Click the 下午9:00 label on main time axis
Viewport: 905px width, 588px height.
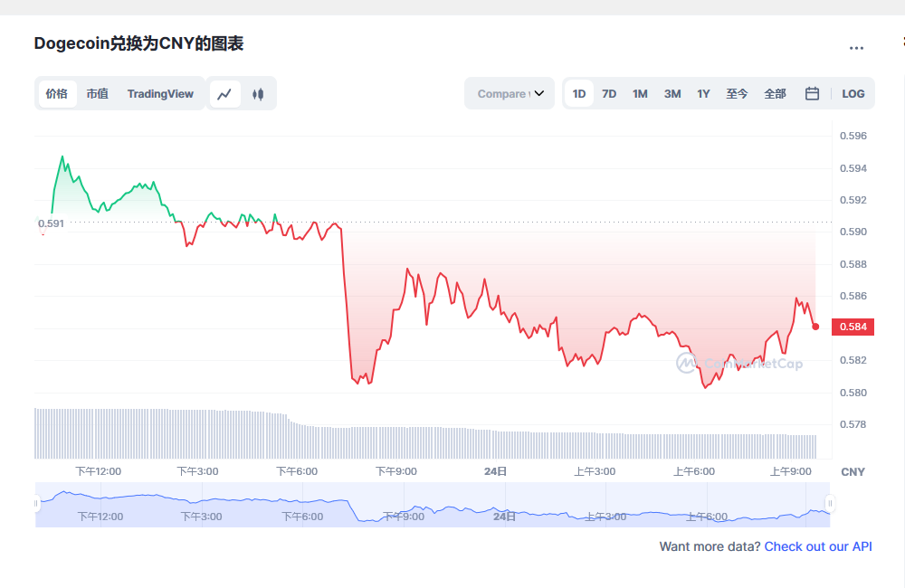click(396, 471)
